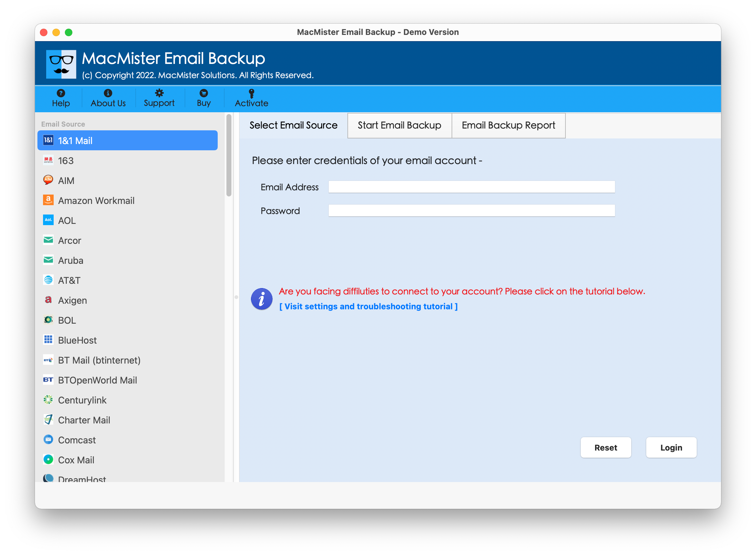Viewport: 756px width, 555px height.
Task: Click the Help question mark icon
Action: 61,94
